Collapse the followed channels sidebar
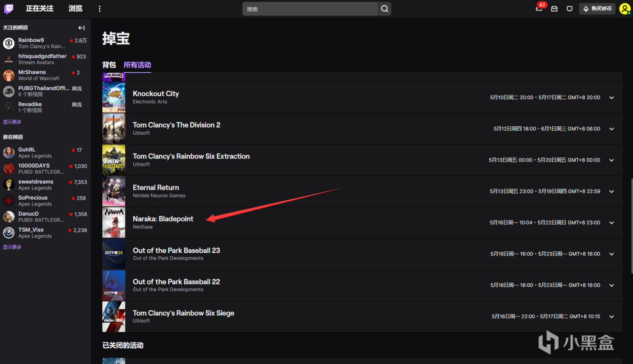 pos(81,28)
